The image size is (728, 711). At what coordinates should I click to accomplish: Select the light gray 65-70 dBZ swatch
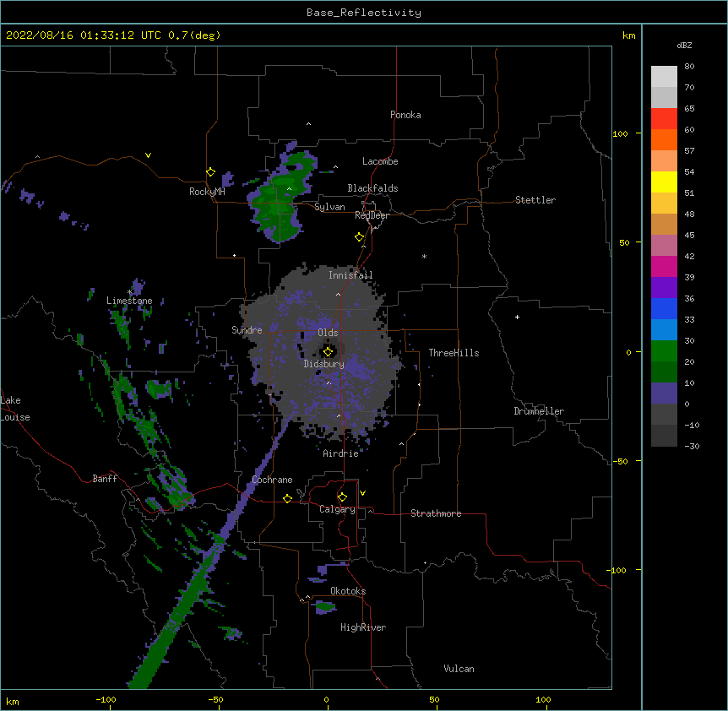(x=664, y=97)
